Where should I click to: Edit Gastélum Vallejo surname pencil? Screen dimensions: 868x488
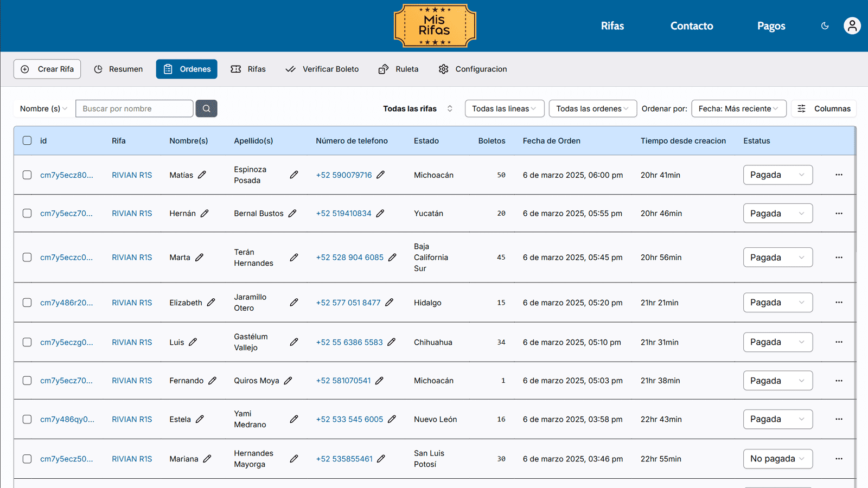click(293, 342)
